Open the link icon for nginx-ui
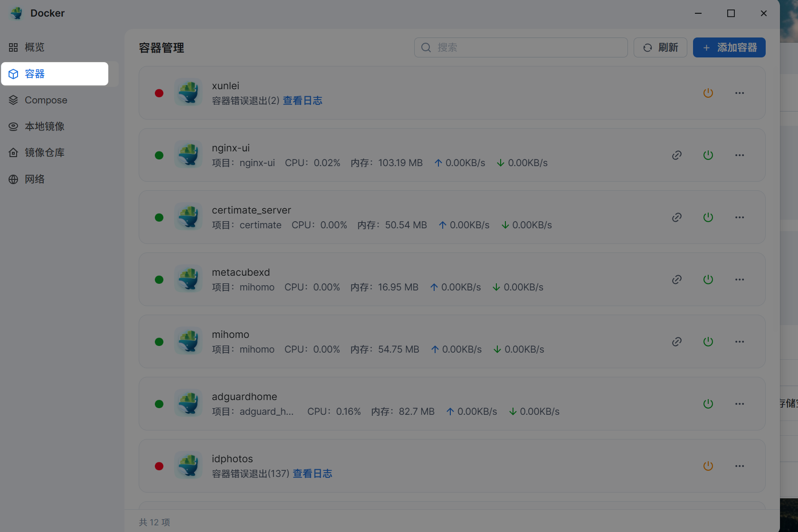This screenshot has width=798, height=532. pyautogui.click(x=677, y=155)
